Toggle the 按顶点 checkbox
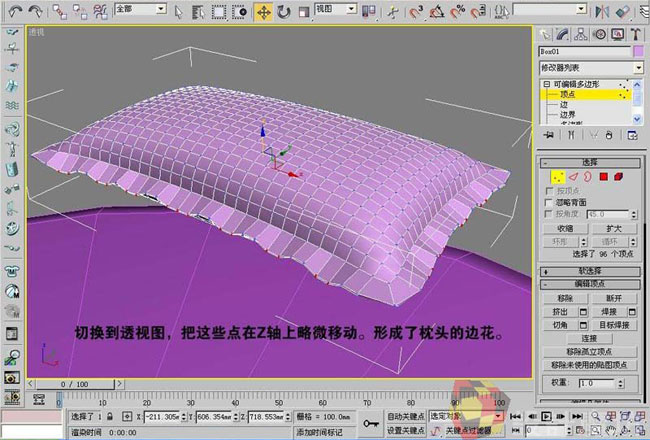Screen dimensions: 650x440 pyautogui.click(x=550, y=189)
